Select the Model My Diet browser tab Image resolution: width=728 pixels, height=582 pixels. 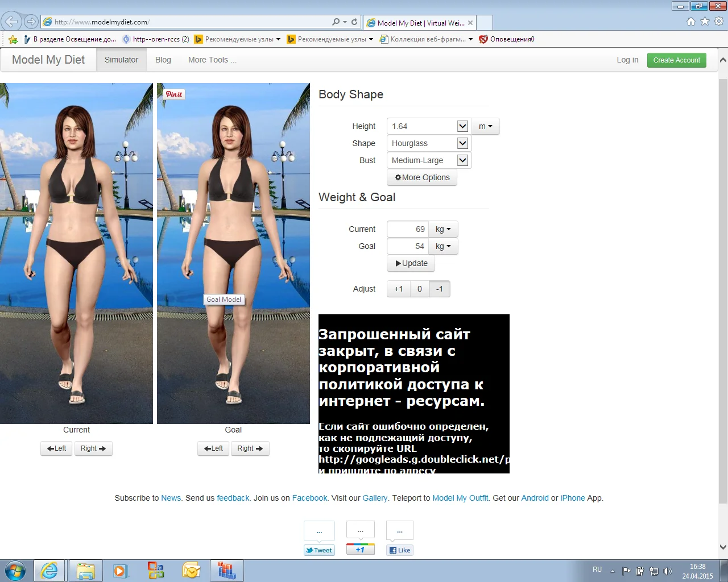coord(420,23)
